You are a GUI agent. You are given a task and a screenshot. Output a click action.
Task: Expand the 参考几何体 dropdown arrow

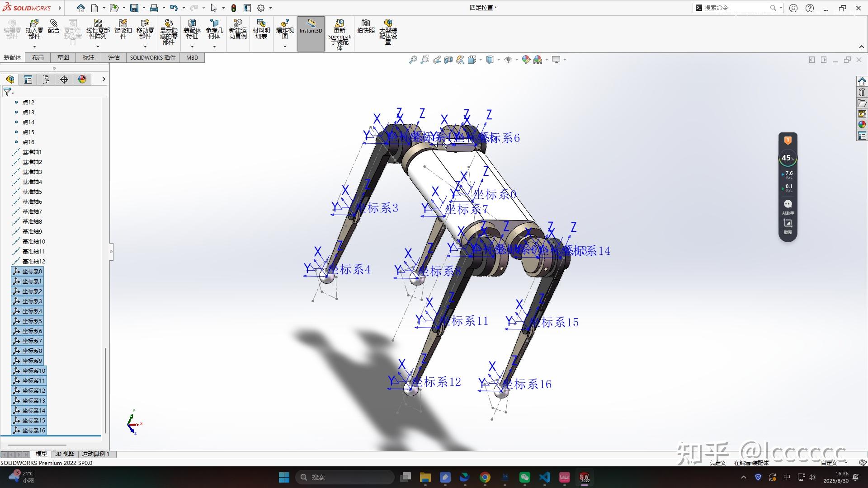pyautogui.click(x=214, y=47)
